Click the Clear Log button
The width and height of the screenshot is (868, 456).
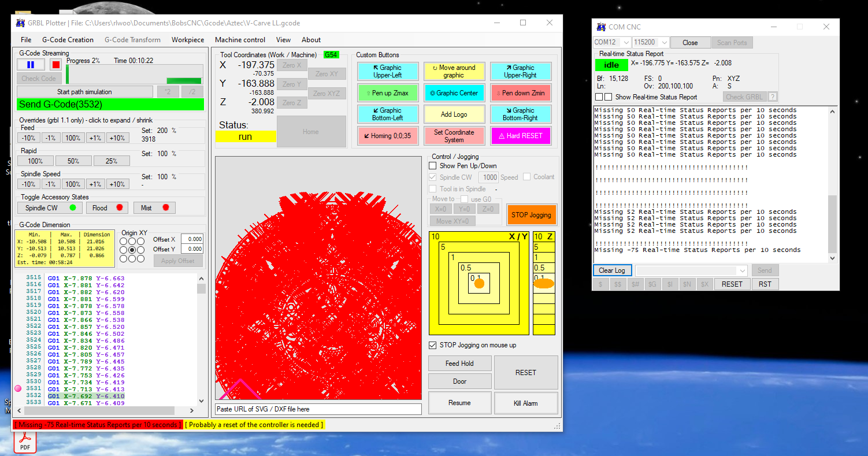point(612,270)
